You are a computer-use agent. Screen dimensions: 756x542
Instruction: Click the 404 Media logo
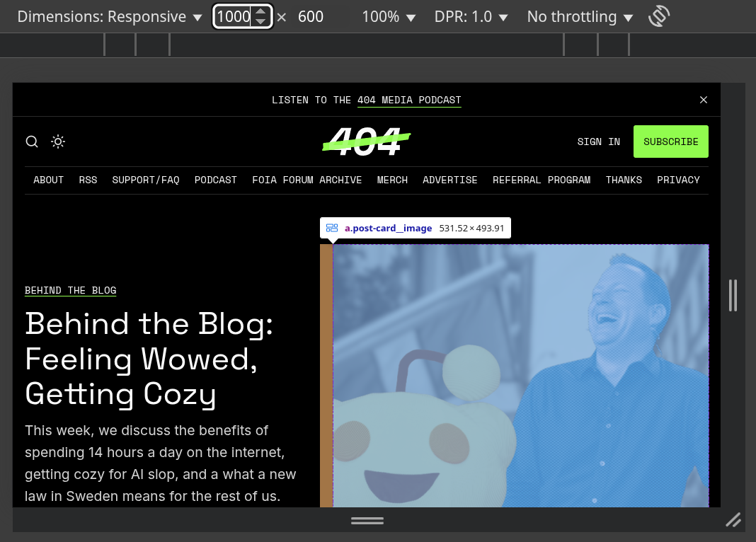click(366, 142)
